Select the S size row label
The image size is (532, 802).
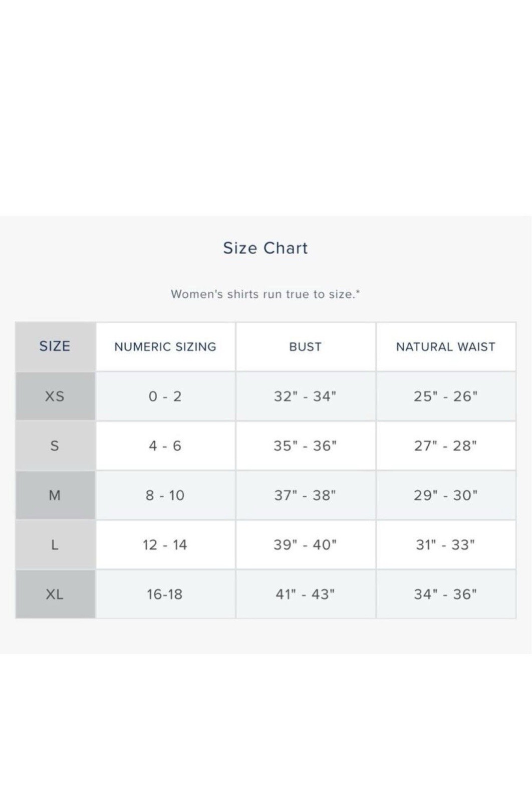tap(55, 446)
